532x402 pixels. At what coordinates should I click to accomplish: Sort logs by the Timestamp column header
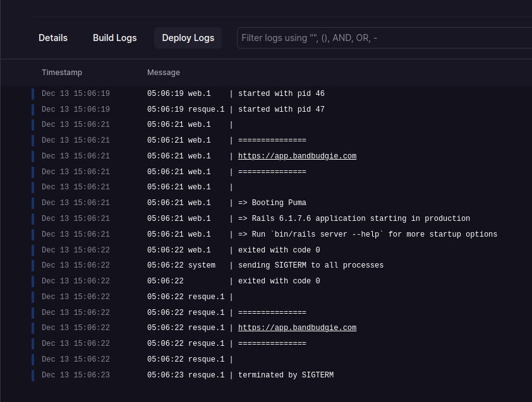[62, 72]
